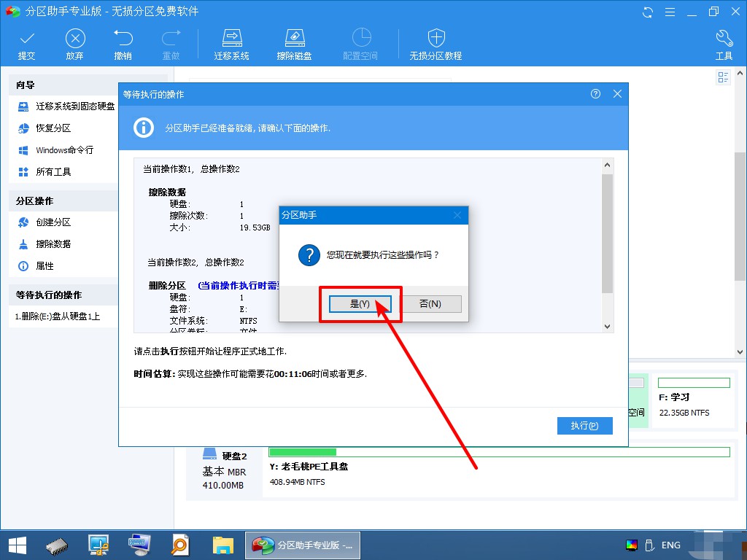Click 分区助手专业版 taskbar button
This screenshot has height=560, width=747.
[303, 545]
